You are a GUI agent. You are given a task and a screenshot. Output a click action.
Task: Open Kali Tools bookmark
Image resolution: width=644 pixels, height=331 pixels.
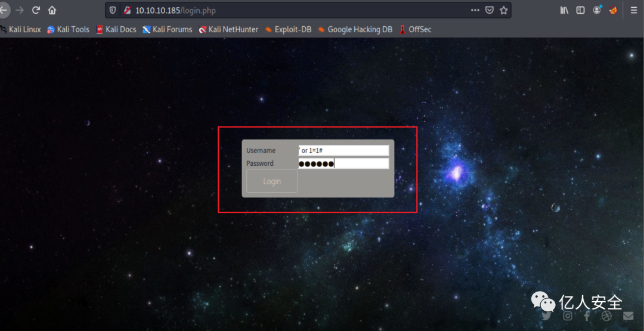click(68, 30)
